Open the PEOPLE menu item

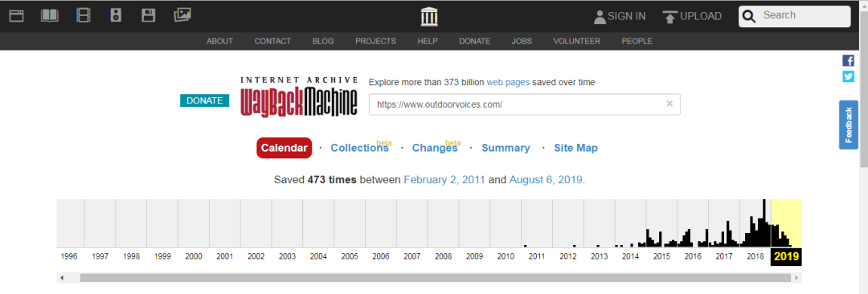coord(637,41)
